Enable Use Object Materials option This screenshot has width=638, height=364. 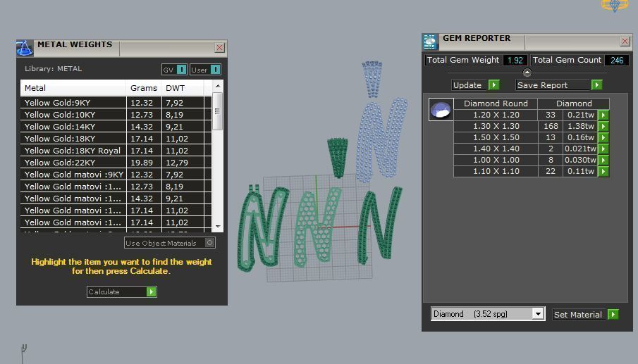point(209,243)
